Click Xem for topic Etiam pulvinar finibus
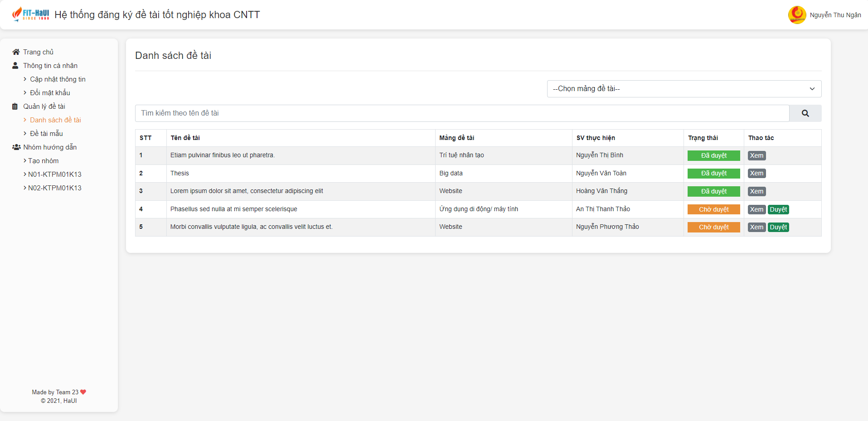The width and height of the screenshot is (868, 421). pos(756,155)
